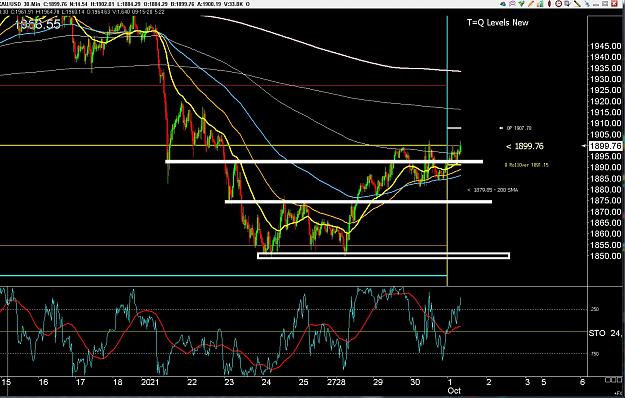Screen dimensions: 625x398
Task: Close the chart window with red X
Action: pos(614,4)
